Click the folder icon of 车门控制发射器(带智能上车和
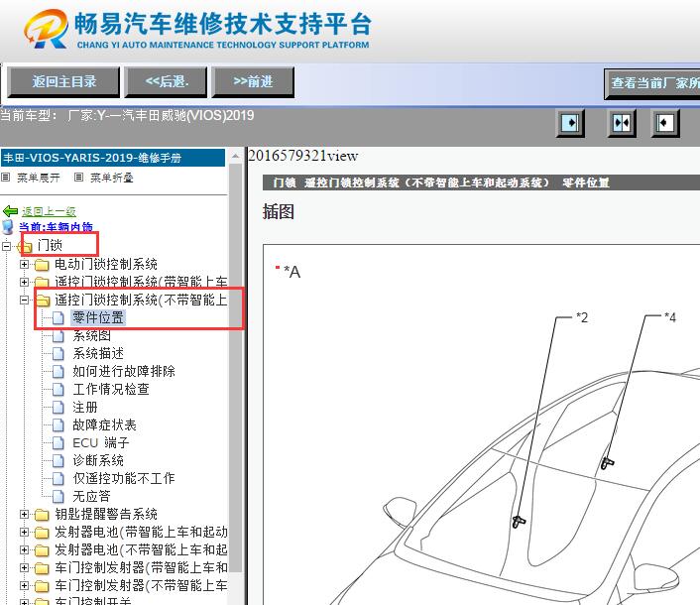Viewport: 700px width, 605px height. pyautogui.click(x=42, y=568)
